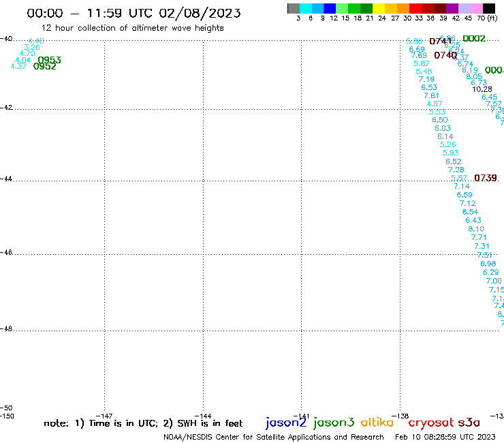Click the date text 02/08/2023 in the title

(x=200, y=14)
